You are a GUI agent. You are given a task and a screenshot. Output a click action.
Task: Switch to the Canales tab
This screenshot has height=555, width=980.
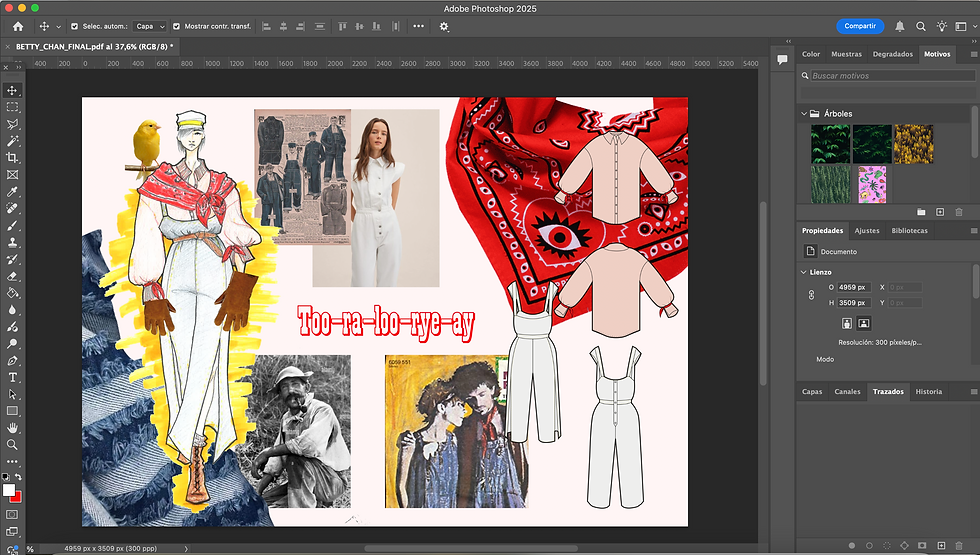(847, 392)
